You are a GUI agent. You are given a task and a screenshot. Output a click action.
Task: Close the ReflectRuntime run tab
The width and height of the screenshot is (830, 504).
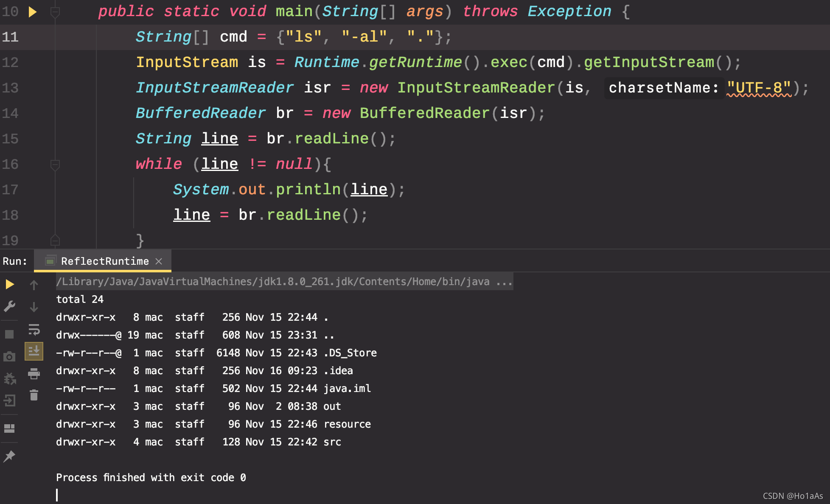(159, 261)
